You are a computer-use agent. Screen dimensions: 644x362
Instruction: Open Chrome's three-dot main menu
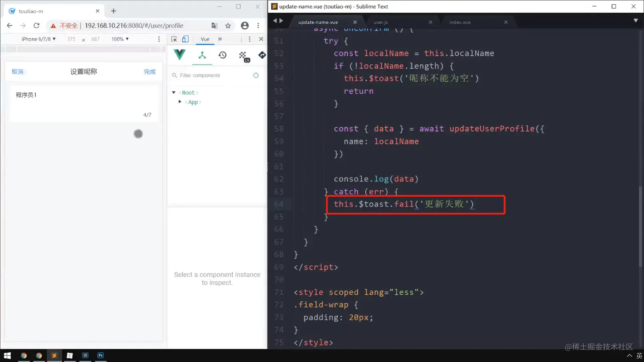258,26
